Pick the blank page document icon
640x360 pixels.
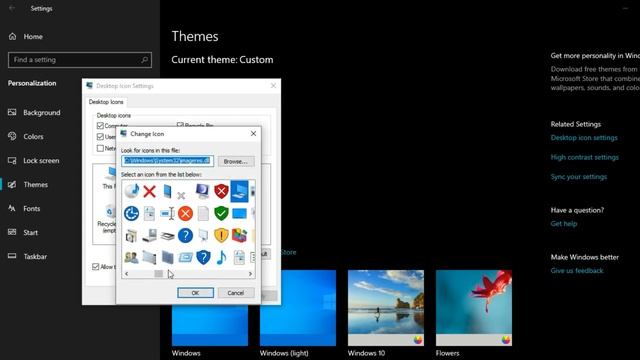[x=203, y=213]
